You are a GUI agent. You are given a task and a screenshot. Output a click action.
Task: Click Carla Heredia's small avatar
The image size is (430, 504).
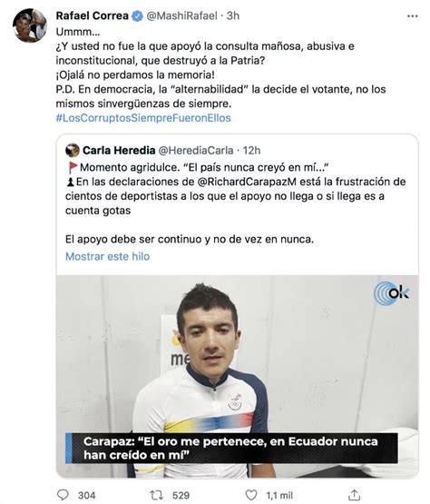coord(73,150)
